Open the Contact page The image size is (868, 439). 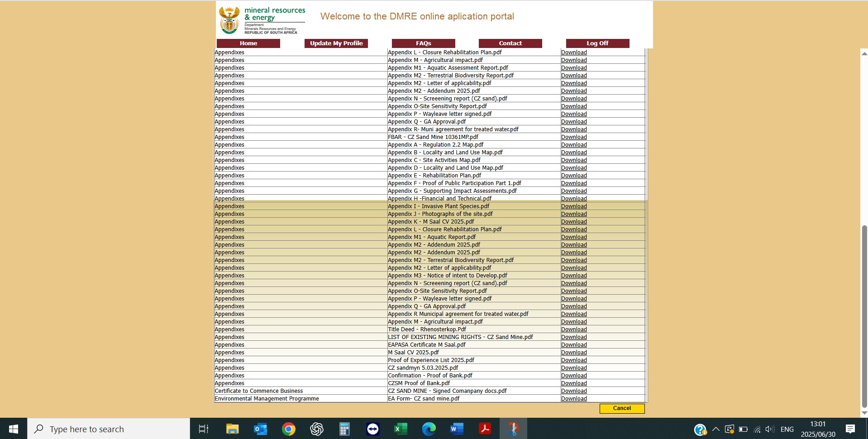point(510,43)
